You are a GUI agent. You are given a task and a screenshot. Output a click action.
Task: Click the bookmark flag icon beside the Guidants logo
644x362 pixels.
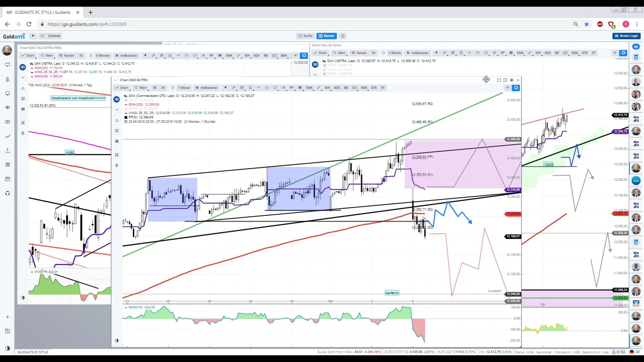pos(33,36)
